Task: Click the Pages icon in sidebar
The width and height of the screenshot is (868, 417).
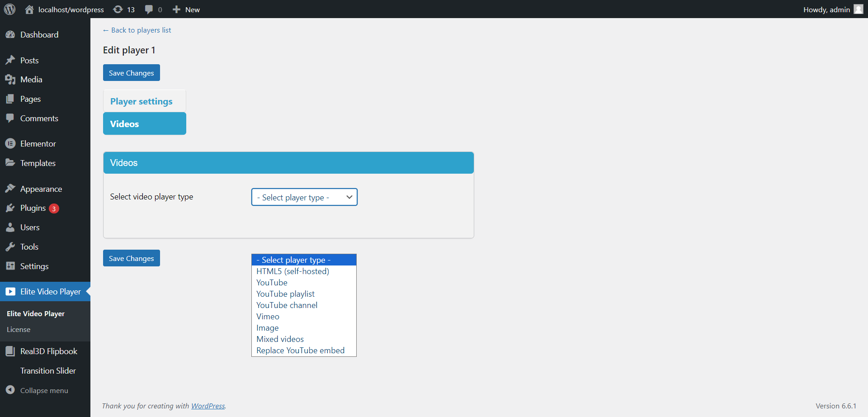Action: [10, 99]
